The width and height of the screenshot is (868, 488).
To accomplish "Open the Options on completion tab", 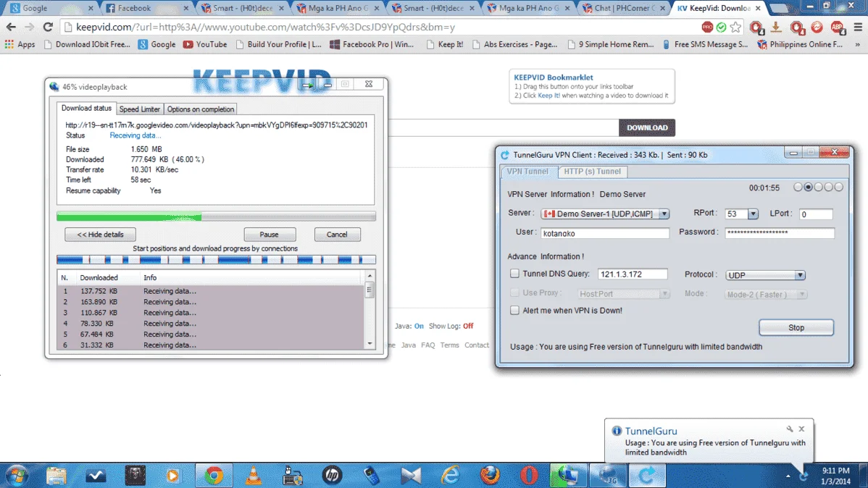I will pyautogui.click(x=201, y=109).
